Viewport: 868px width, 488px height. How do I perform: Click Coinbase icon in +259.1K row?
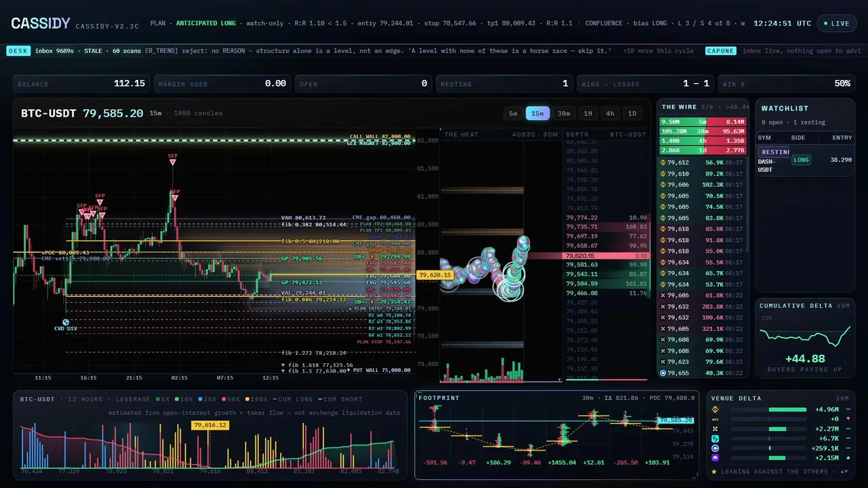click(714, 448)
